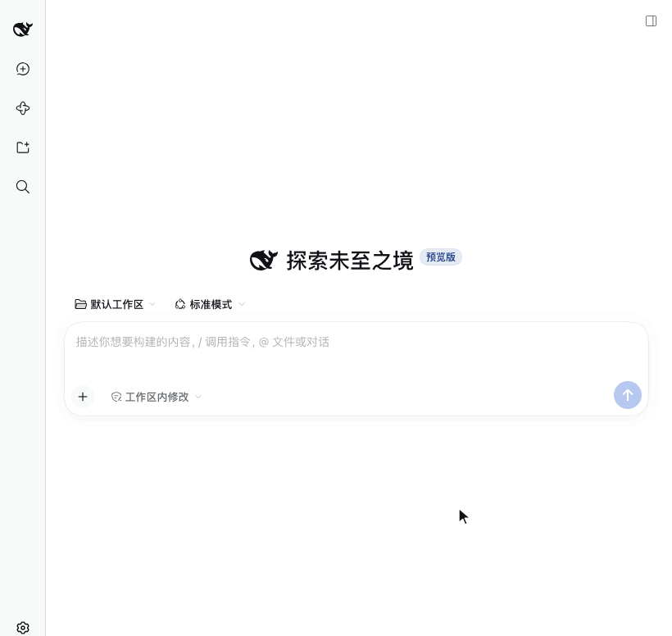Click the plus attachment button in input box

[x=83, y=397]
